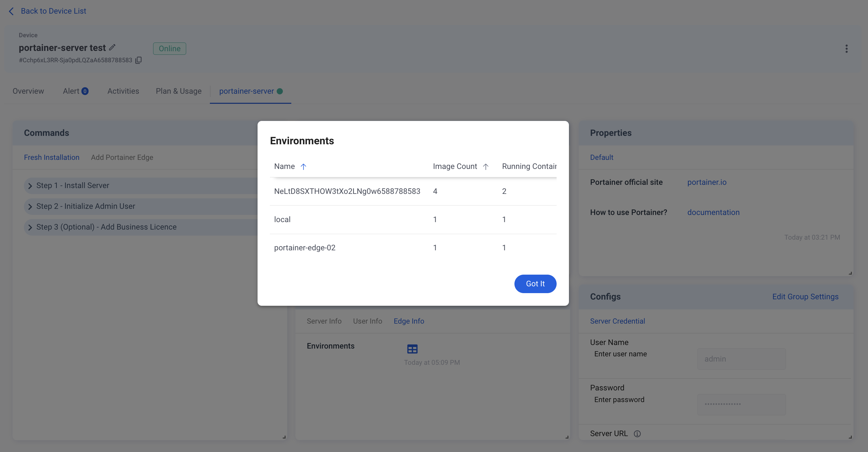The width and height of the screenshot is (868, 452).
Task: Expand Step 2 - Initialize Admin User
Action: pyautogui.click(x=140, y=207)
